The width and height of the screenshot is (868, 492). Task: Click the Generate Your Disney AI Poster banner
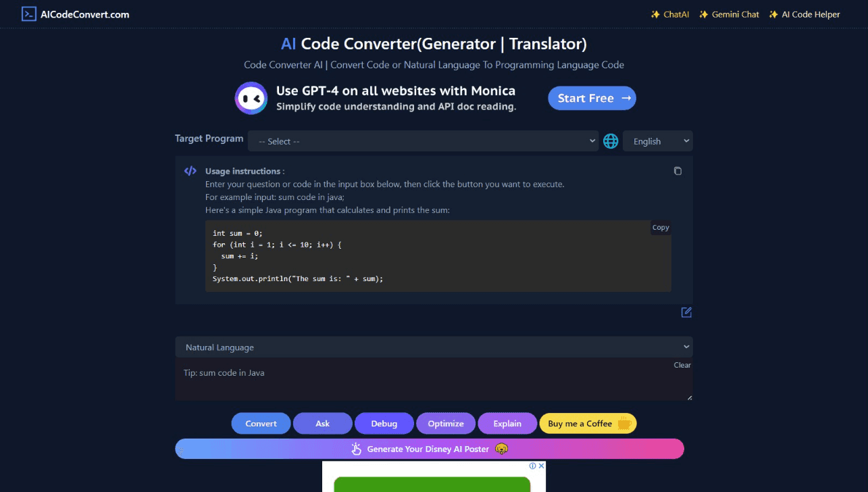point(430,449)
